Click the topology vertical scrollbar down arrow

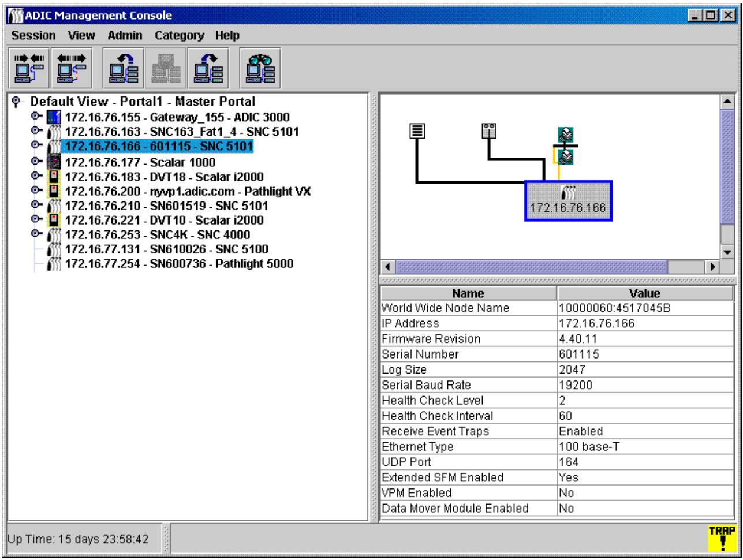pos(727,252)
